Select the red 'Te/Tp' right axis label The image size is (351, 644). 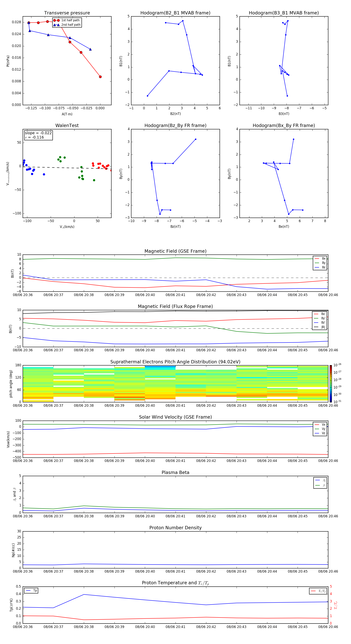pos(336,605)
